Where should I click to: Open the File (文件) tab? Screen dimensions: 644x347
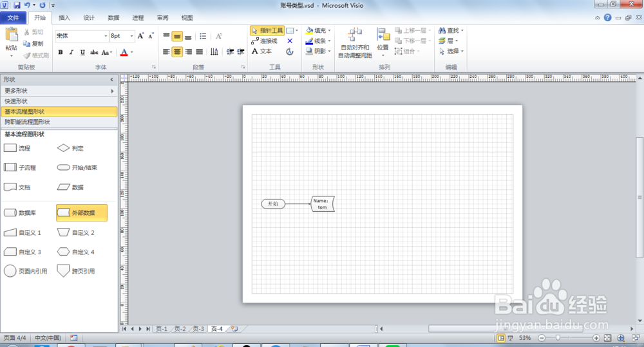coord(13,17)
